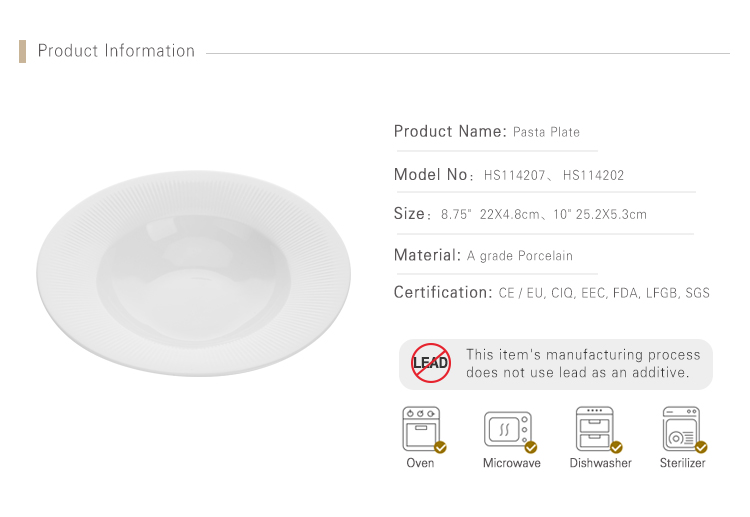Click the Product Name Pasta Plate text
Viewport: 750px width, 517px height.
coord(486,131)
